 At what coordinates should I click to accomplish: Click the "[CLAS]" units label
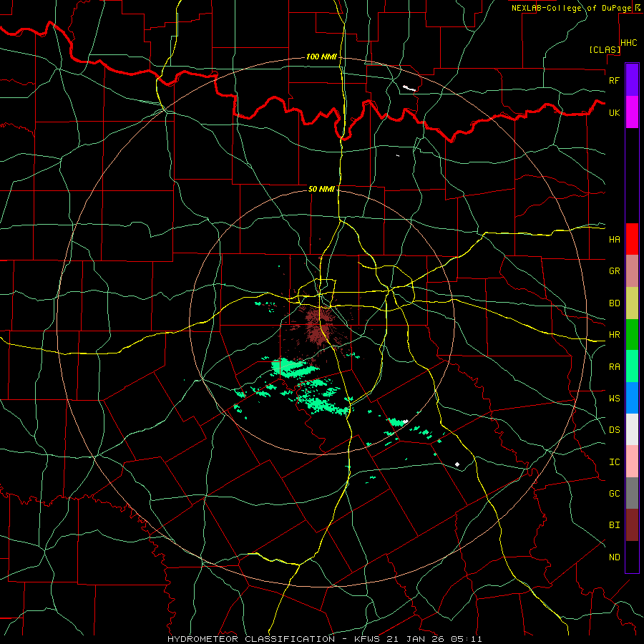[605, 49]
